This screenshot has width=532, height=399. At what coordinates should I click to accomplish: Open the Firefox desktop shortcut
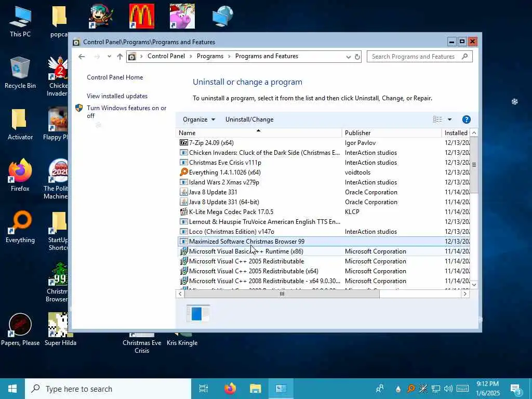tap(20, 175)
